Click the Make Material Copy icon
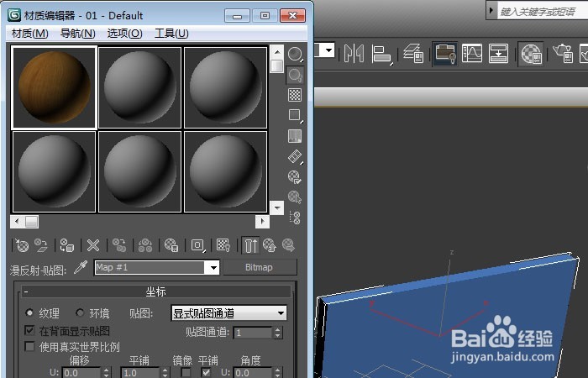 pos(119,245)
